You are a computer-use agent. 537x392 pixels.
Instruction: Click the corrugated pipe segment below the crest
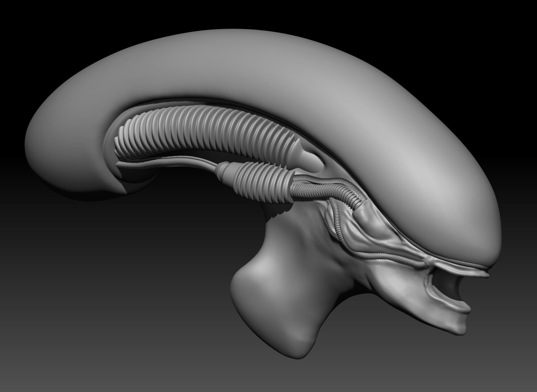click(254, 181)
